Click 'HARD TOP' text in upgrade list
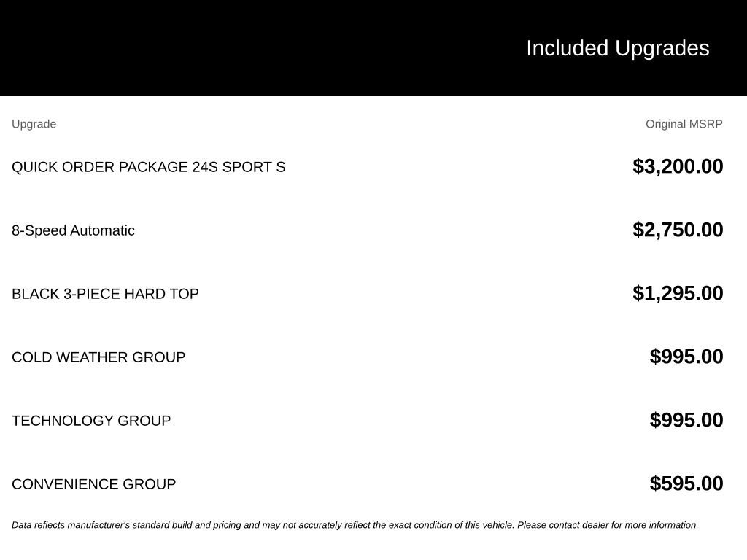The image size is (747, 560). [161, 294]
